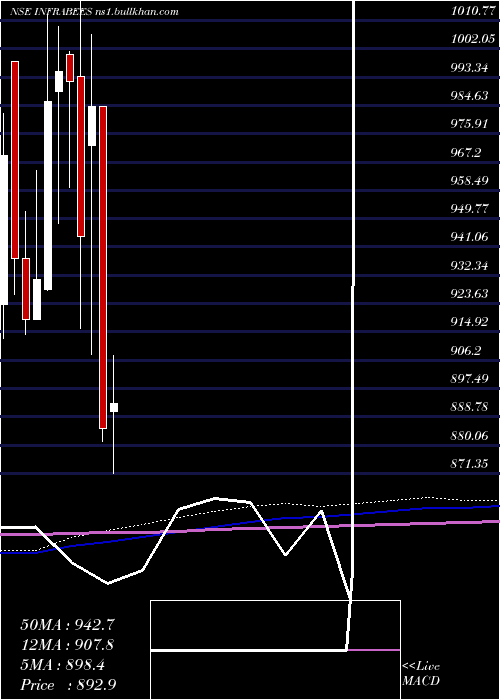Click the 975.91 price axis label
The width and height of the screenshot is (500, 700).
(x=469, y=124)
